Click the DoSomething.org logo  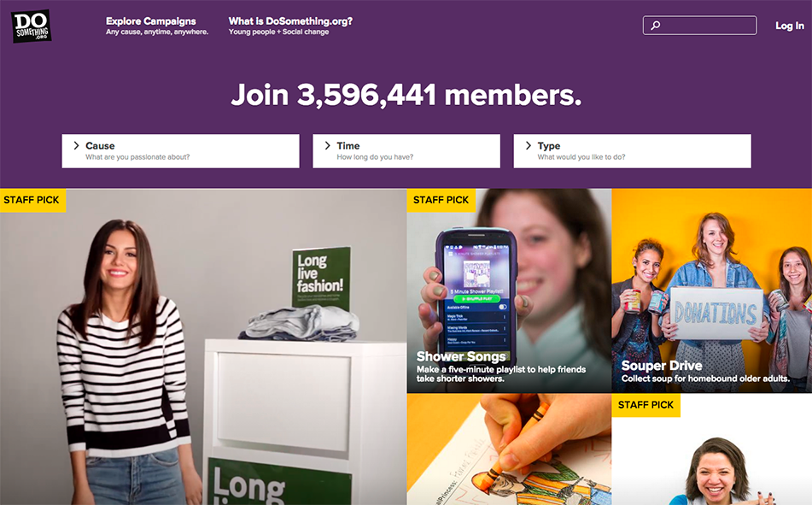point(31,26)
